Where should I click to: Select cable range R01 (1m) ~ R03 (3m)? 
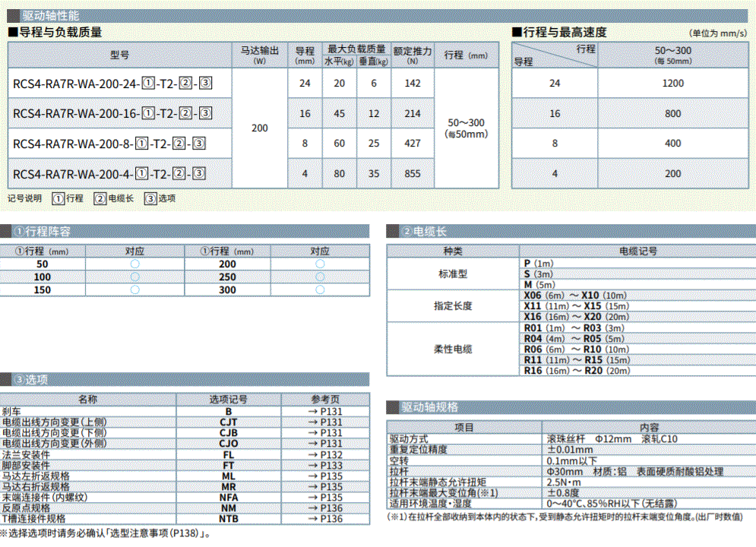click(x=574, y=328)
